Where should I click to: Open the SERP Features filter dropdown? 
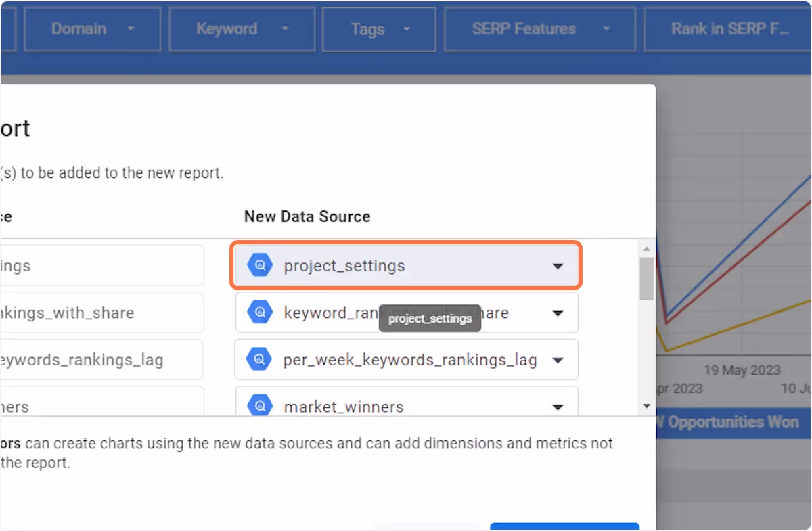(x=539, y=29)
